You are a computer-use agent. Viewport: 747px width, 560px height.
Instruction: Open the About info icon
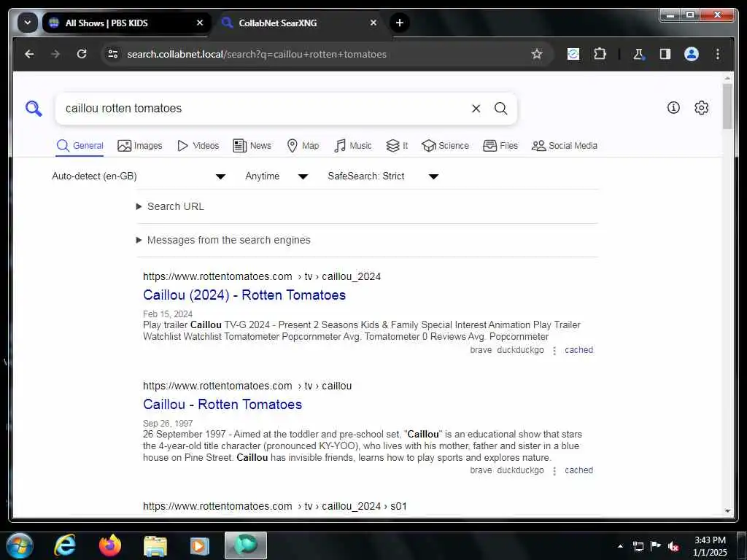tap(673, 108)
